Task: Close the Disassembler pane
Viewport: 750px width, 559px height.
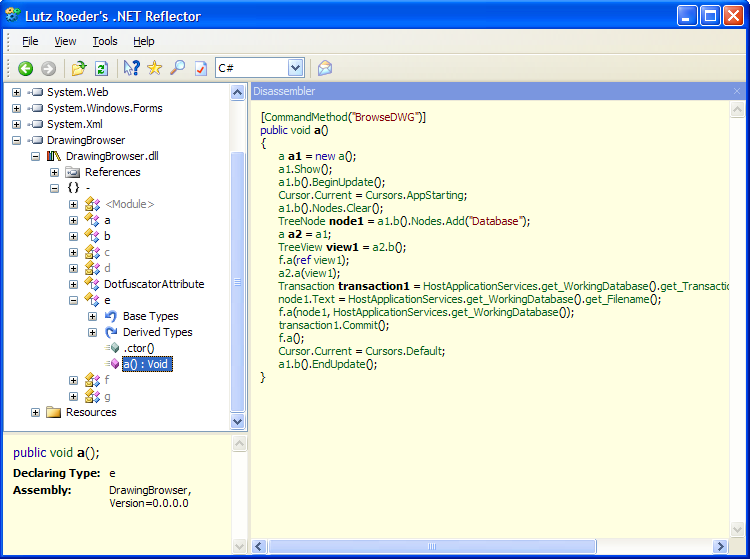Action: [x=737, y=91]
